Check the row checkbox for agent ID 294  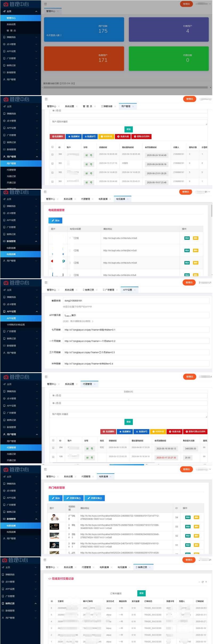pyautogui.click(x=54, y=448)
